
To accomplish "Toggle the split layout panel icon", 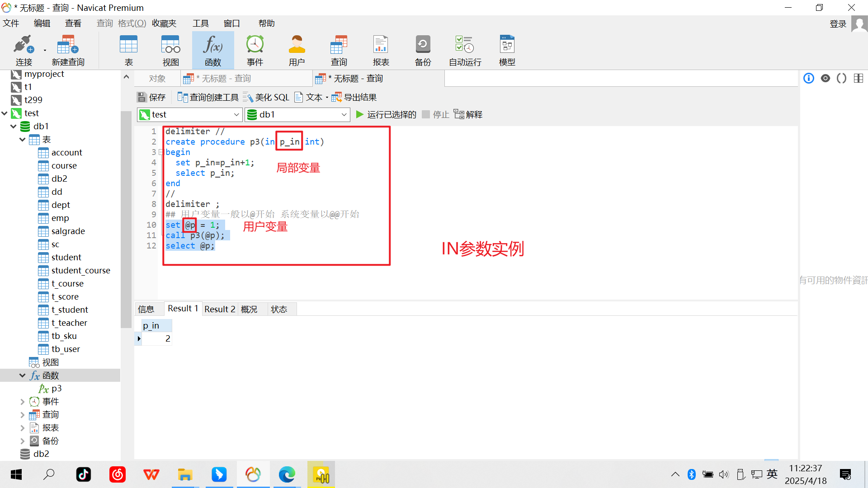I will 859,79.
